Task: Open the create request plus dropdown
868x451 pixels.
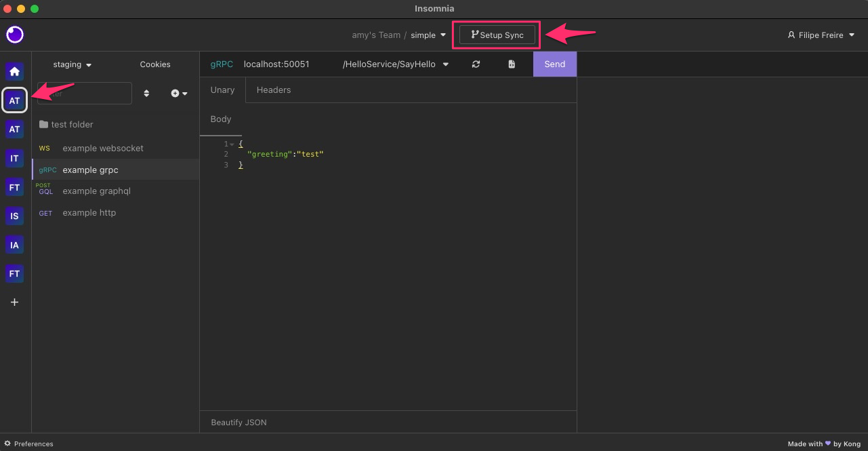Action: pos(179,94)
